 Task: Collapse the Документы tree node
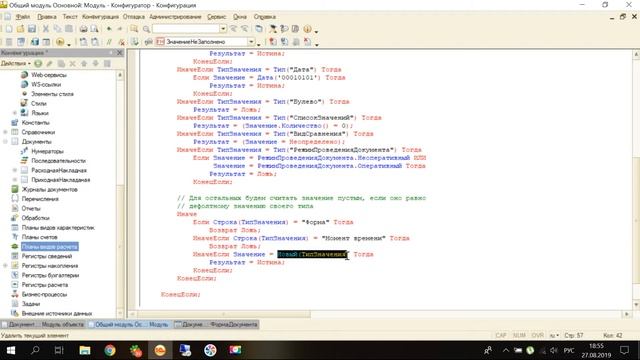(5, 142)
